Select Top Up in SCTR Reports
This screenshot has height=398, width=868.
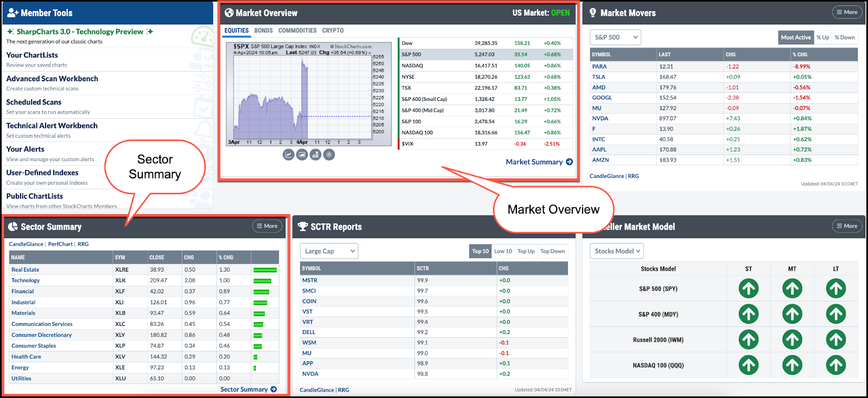pos(526,251)
